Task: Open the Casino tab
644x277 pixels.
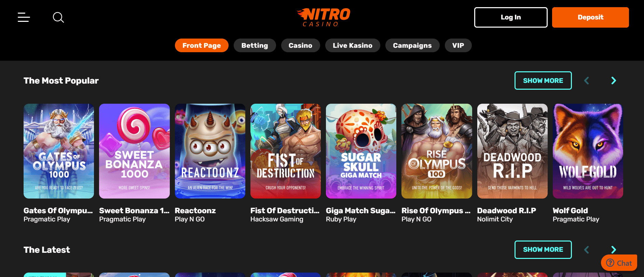Action: 300,45
